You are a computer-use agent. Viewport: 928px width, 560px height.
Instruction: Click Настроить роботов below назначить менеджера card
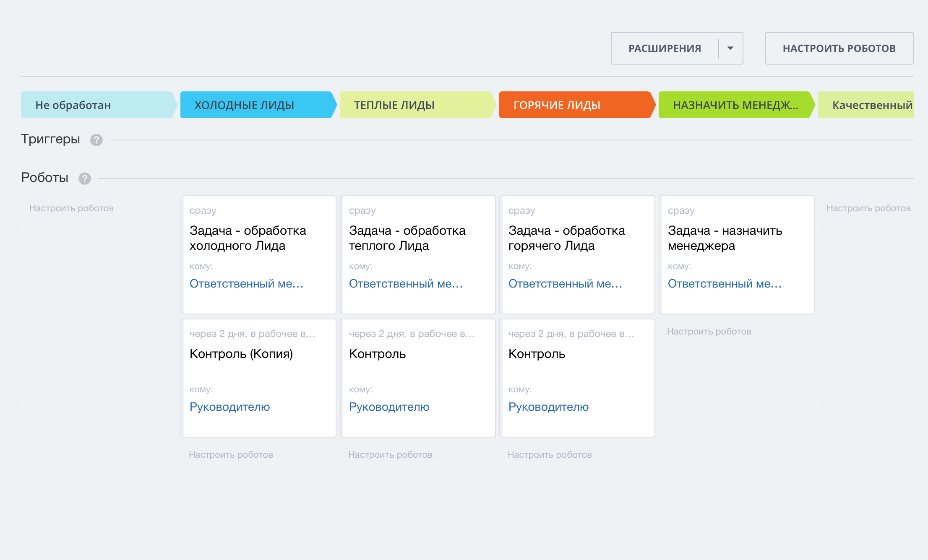pos(709,332)
